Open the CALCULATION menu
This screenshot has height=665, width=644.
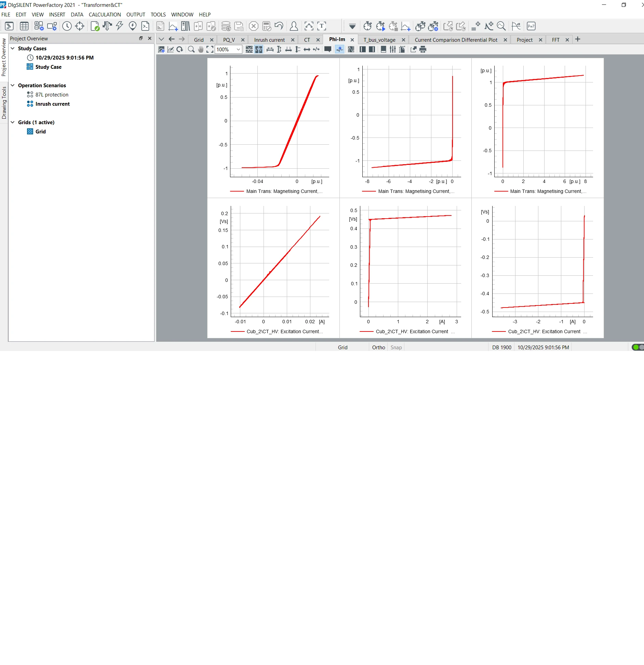105,15
